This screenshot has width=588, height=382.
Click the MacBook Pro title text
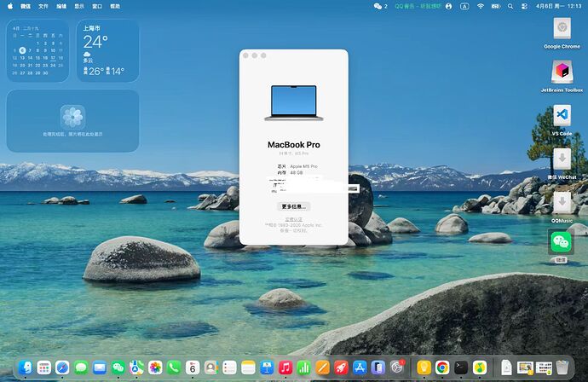click(294, 145)
